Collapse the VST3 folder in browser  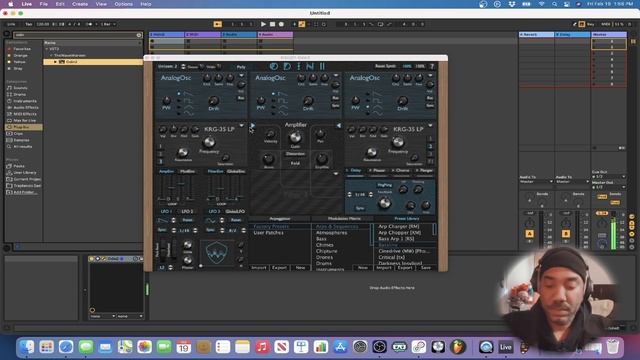pos(47,49)
